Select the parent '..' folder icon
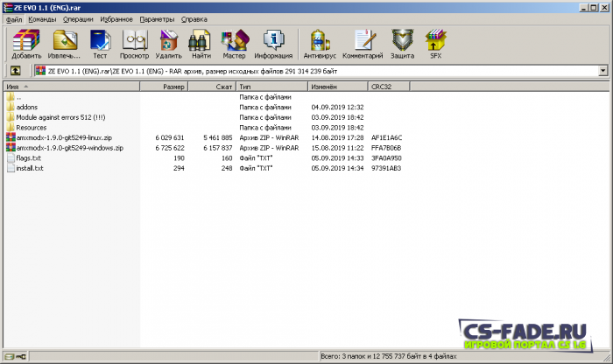 click(11, 97)
